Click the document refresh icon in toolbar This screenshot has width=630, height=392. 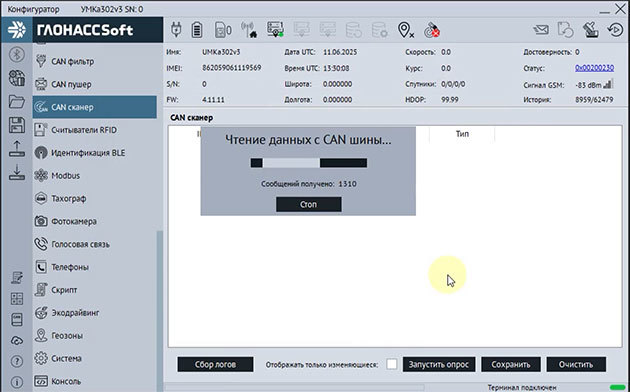coord(565,30)
